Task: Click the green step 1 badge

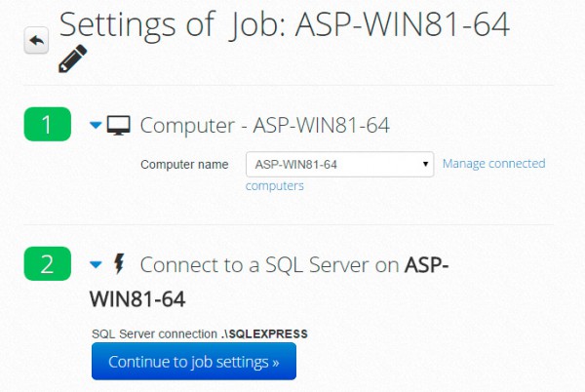Action: (47, 125)
